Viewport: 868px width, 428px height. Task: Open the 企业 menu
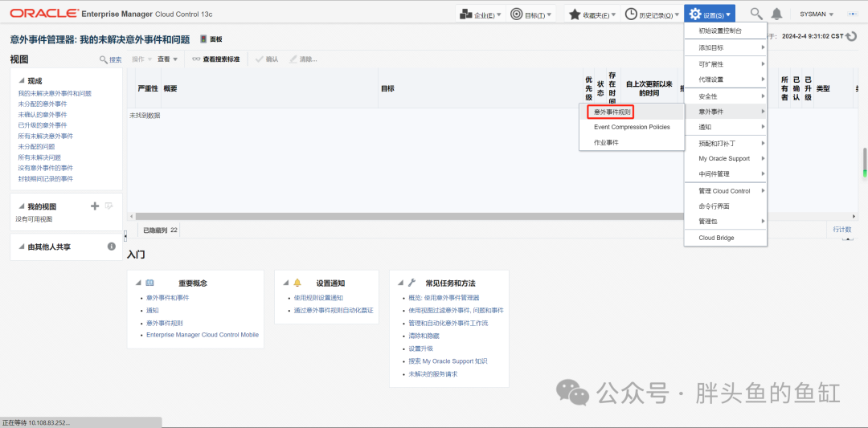481,14
